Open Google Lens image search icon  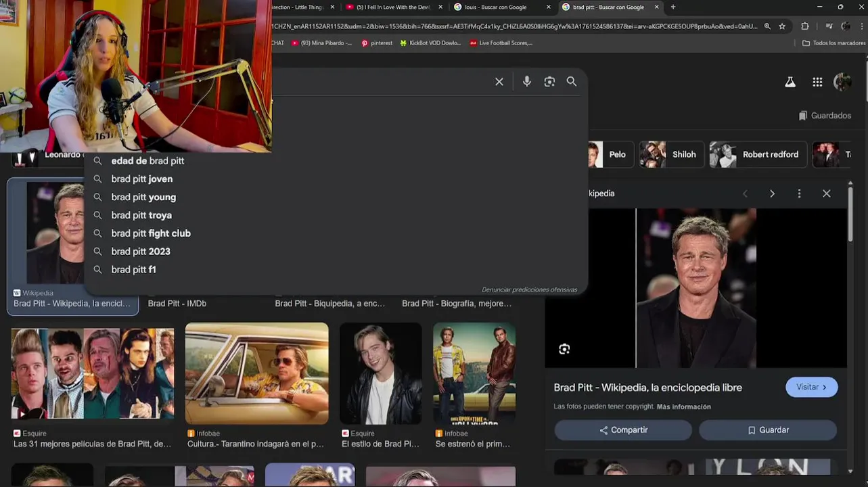[x=549, y=82]
